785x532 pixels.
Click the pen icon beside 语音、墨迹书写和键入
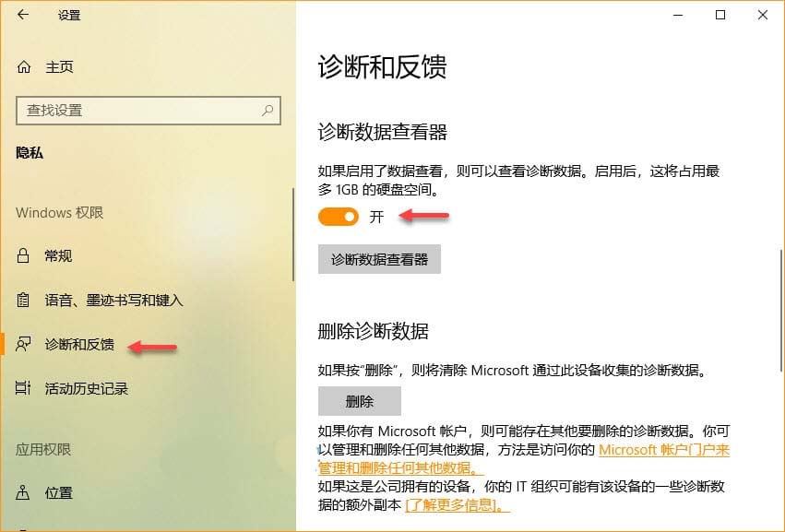pyautogui.click(x=23, y=300)
